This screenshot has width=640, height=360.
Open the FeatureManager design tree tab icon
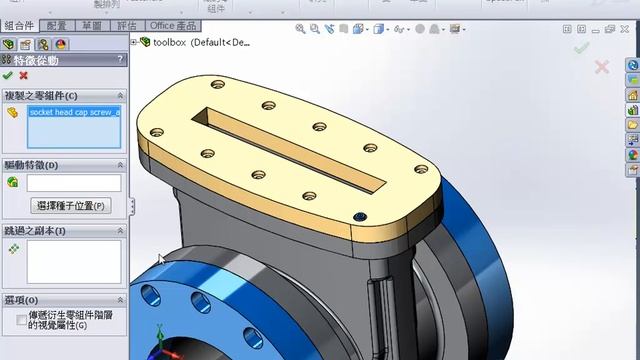click(8, 44)
